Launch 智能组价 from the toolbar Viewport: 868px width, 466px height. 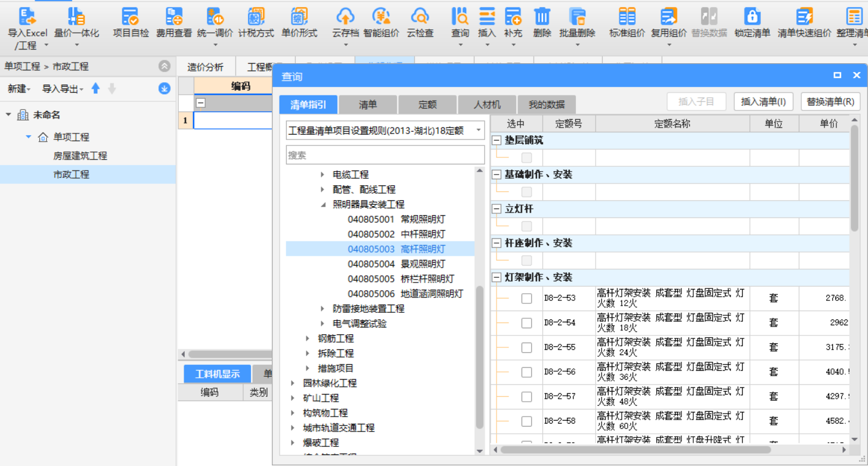pyautogui.click(x=382, y=16)
